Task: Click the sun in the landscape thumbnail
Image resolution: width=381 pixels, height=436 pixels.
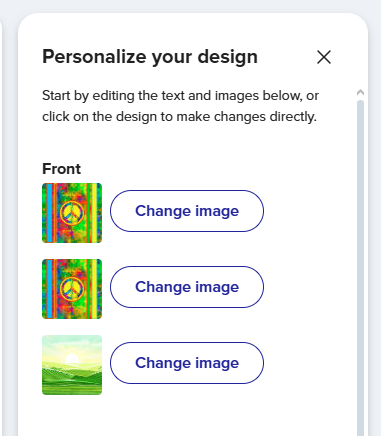Action: click(x=72, y=359)
